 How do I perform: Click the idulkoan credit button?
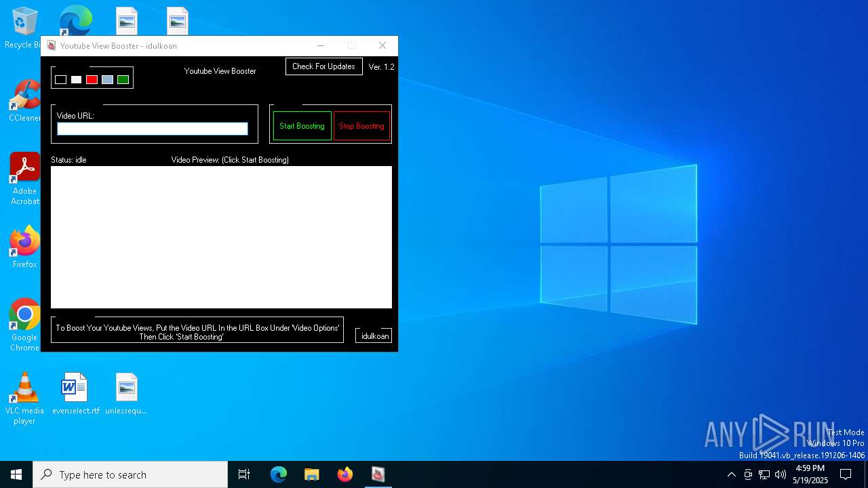374,336
